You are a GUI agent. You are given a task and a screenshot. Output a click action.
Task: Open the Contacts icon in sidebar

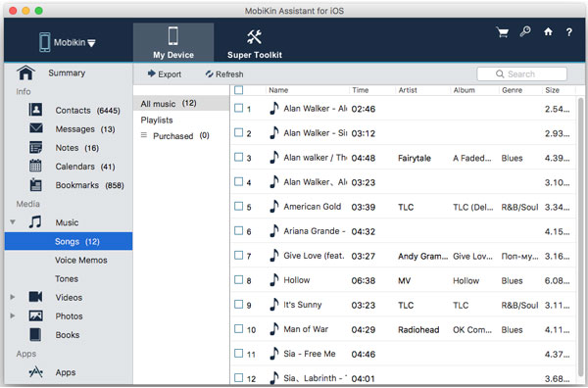click(x=35, y=110)
